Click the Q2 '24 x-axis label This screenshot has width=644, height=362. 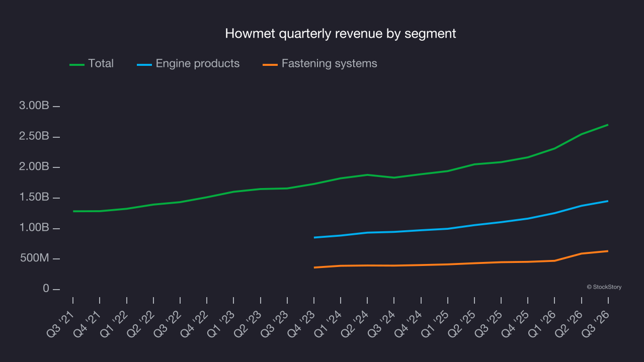355,325
